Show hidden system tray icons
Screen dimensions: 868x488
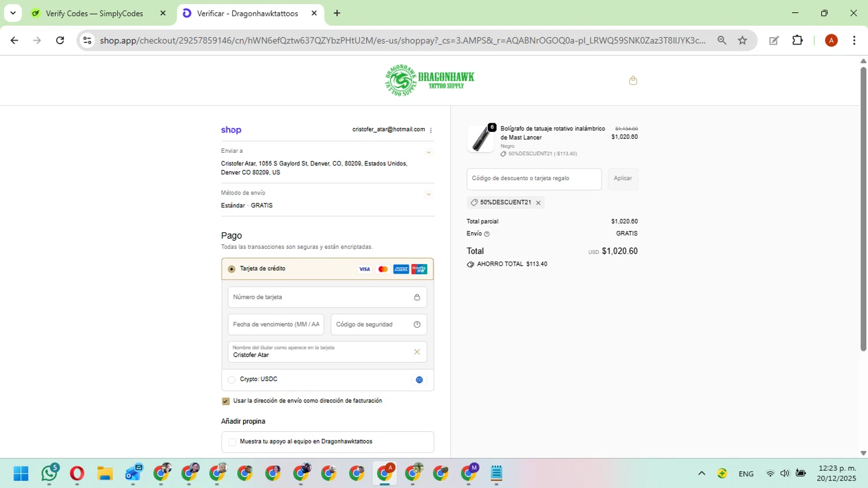click(x=701, y=474)
